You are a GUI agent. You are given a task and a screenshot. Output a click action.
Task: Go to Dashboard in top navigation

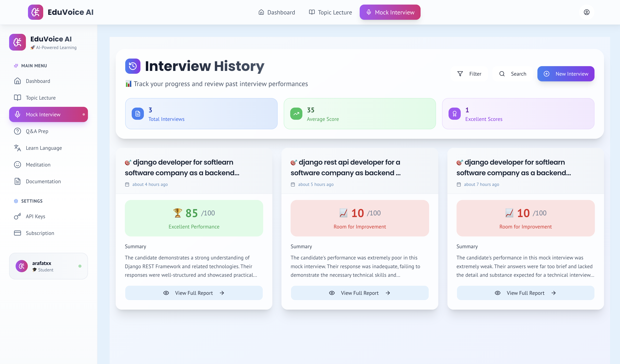(277, 12)
